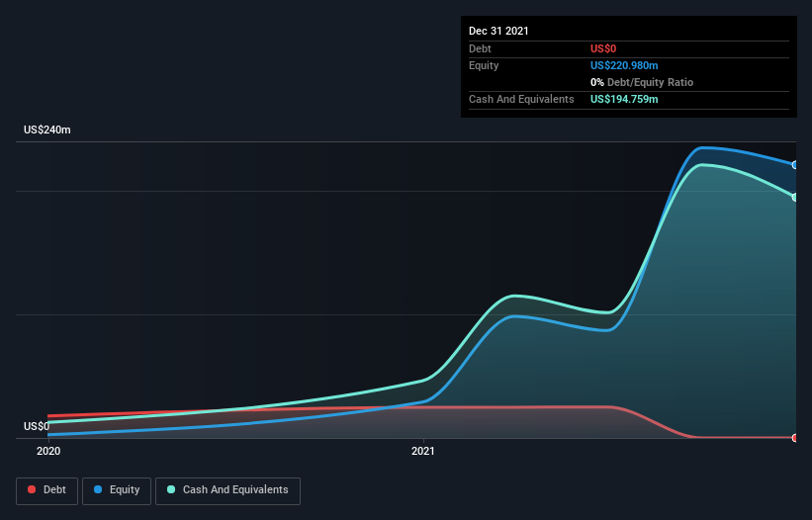Click the Dec 31 2021 tooltip date

[x=498, y=31]
